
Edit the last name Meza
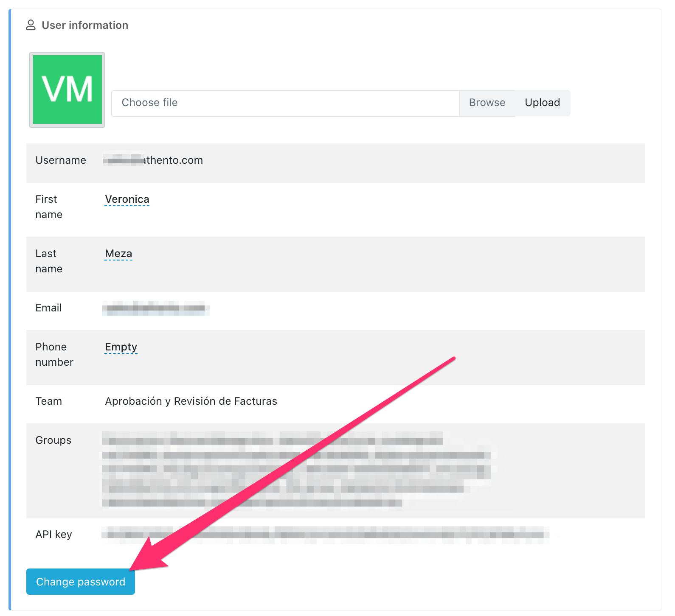[118, 254]
